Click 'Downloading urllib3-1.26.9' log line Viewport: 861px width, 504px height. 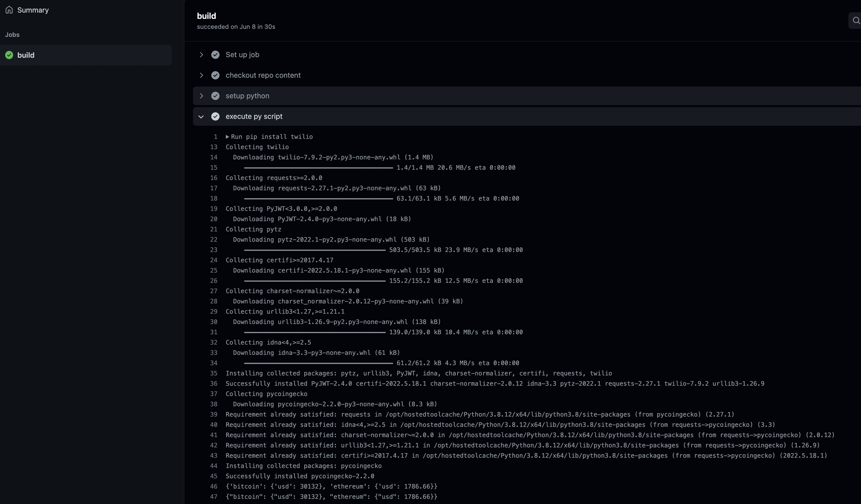(x=337, y=322)
